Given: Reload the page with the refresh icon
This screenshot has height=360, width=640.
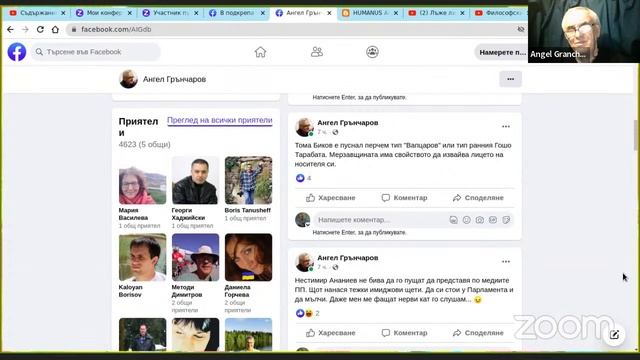Looking at the screenshot, I should (x=40, y=29).
